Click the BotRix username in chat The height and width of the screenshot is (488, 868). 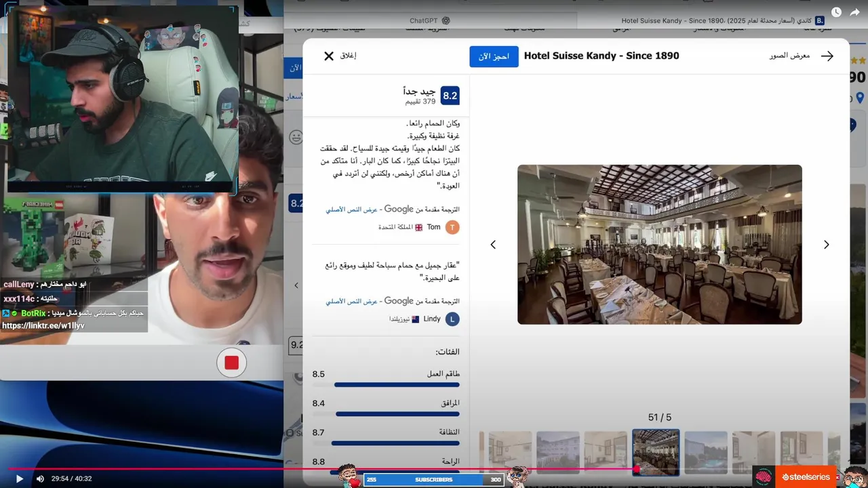coord(33,314)
